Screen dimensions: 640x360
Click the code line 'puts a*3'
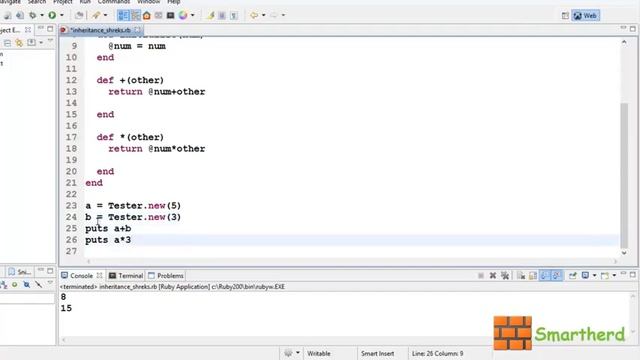point(108,240)
